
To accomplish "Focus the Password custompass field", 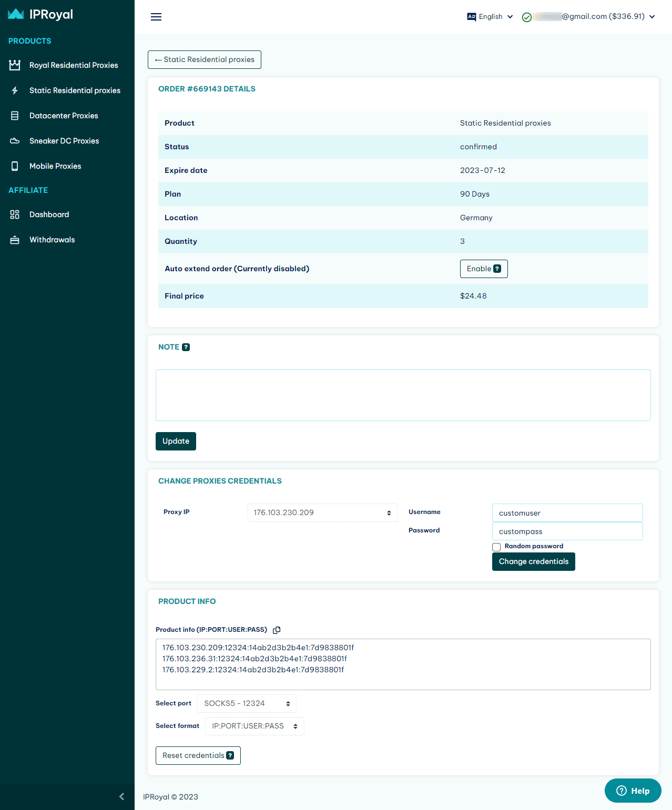I will [567, 531].
